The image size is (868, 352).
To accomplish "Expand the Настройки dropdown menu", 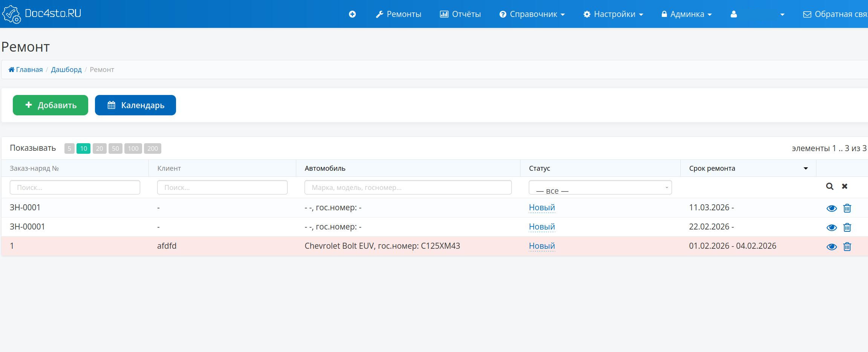I will point(613,14).
